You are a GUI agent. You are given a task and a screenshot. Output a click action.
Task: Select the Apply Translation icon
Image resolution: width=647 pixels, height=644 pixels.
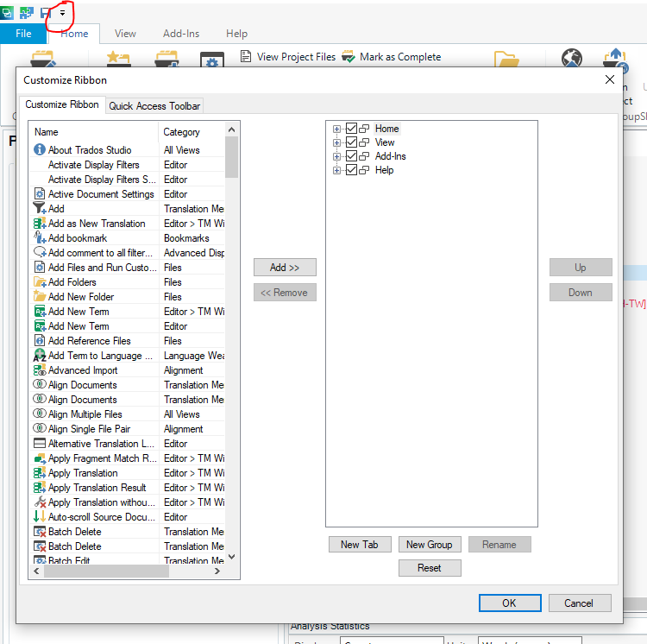click(40, 473)
